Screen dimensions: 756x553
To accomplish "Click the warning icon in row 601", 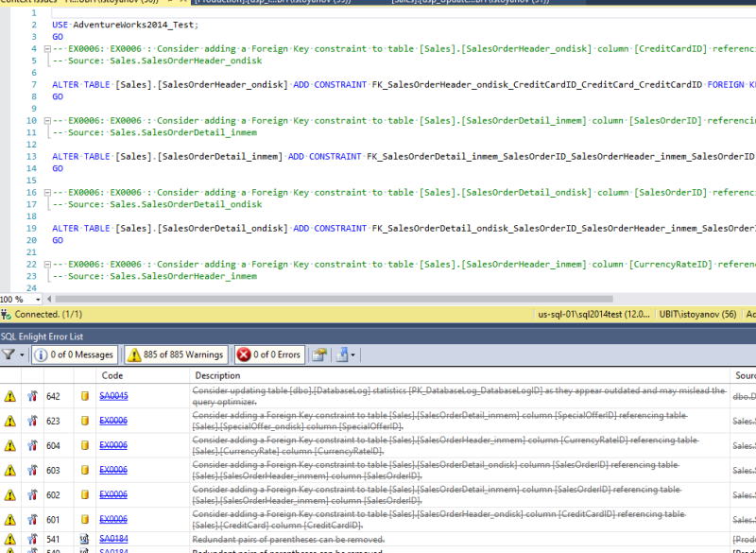I will point(10,520).
